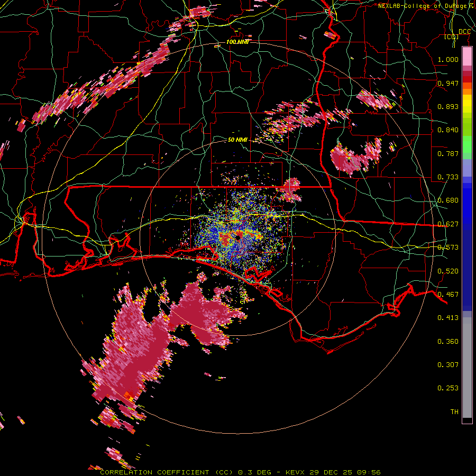Click the 29 DEC 25 09:56 timestamp

tap(345, 472)
